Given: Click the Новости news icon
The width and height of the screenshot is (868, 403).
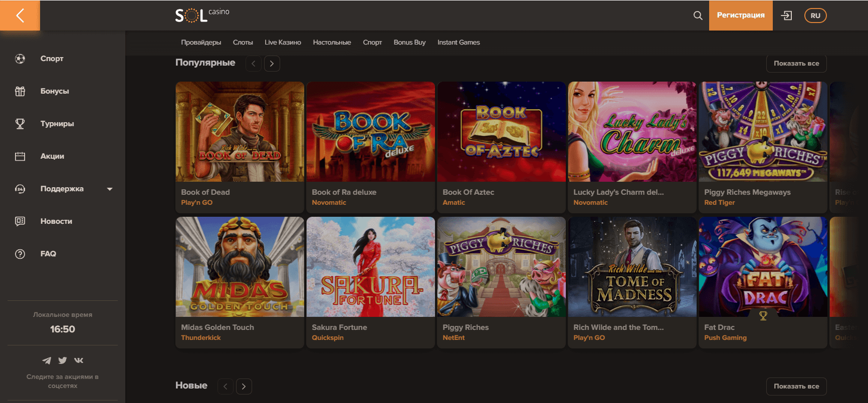Looking at the screenshot, I should [x=20, y=221].
